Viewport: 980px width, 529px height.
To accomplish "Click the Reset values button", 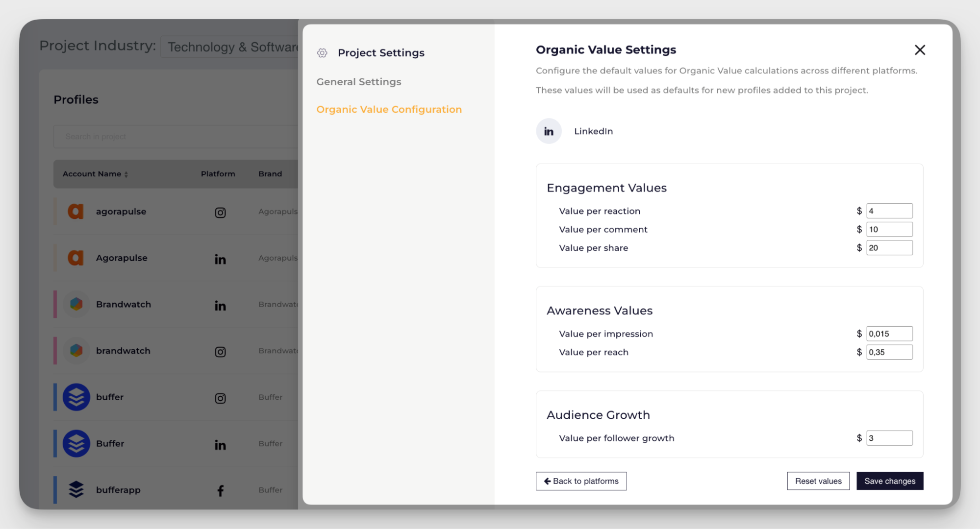I will point(818,481).
